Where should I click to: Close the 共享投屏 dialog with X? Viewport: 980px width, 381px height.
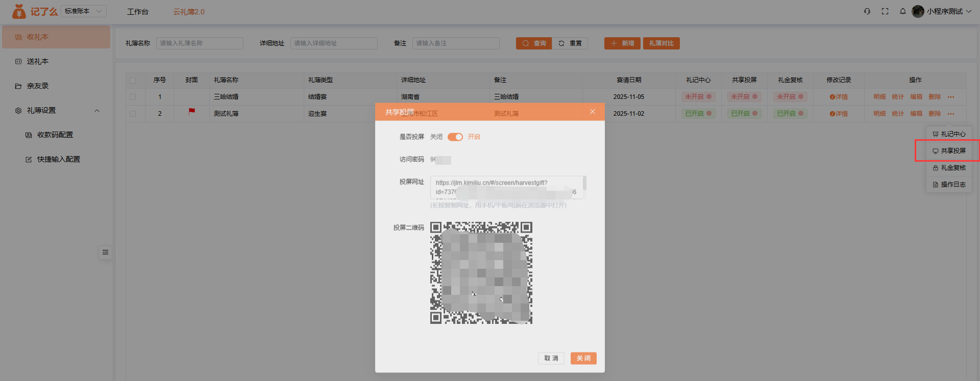click(x=593, y=112)
